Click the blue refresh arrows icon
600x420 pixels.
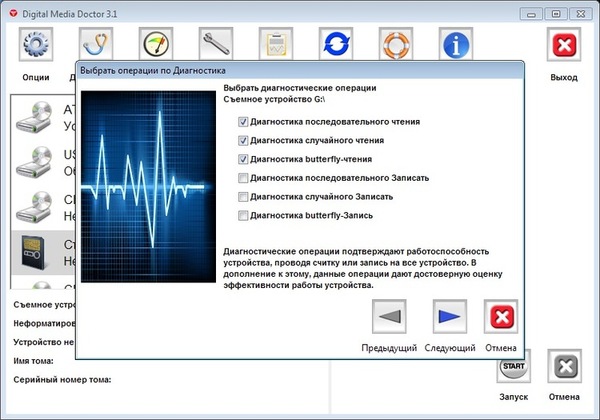point(336,44)
